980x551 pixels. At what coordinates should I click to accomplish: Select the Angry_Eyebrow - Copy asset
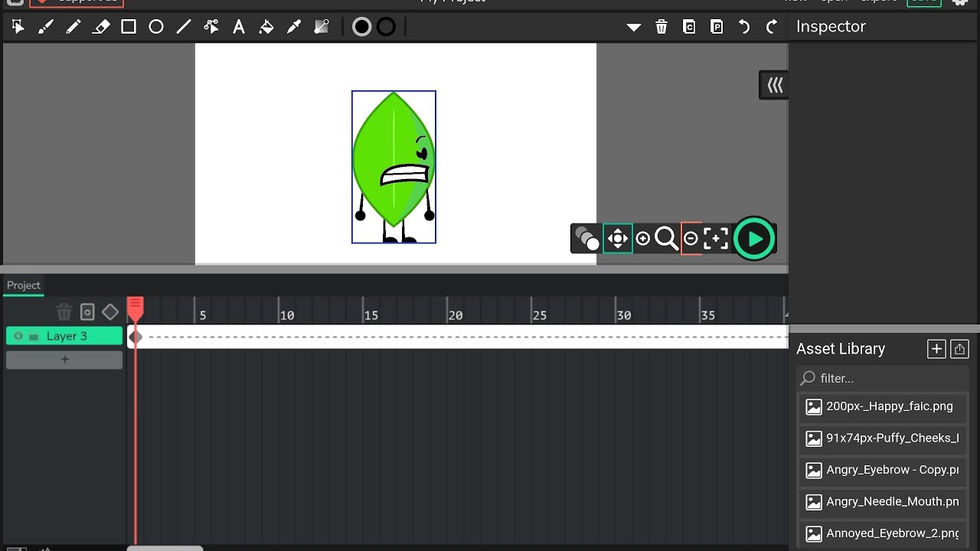(883, 470)
